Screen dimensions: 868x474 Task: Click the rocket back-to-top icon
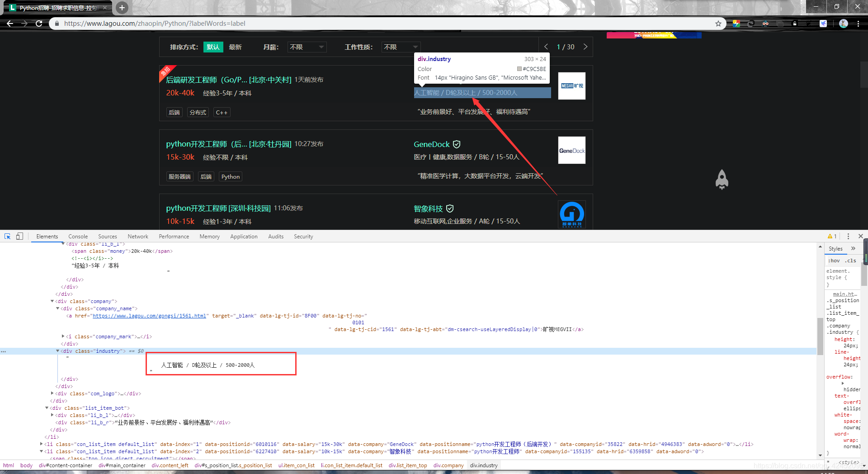point(722,180)
